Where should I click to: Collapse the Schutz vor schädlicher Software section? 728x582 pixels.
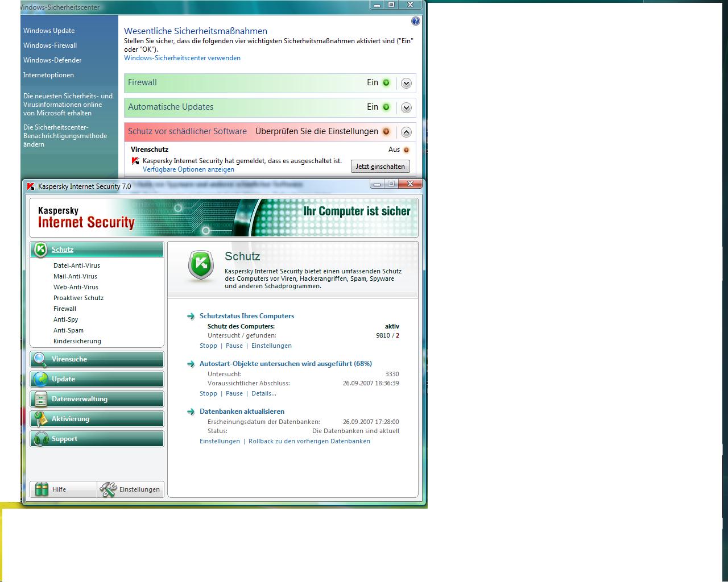pyautogui.click(x=406, y=132)
